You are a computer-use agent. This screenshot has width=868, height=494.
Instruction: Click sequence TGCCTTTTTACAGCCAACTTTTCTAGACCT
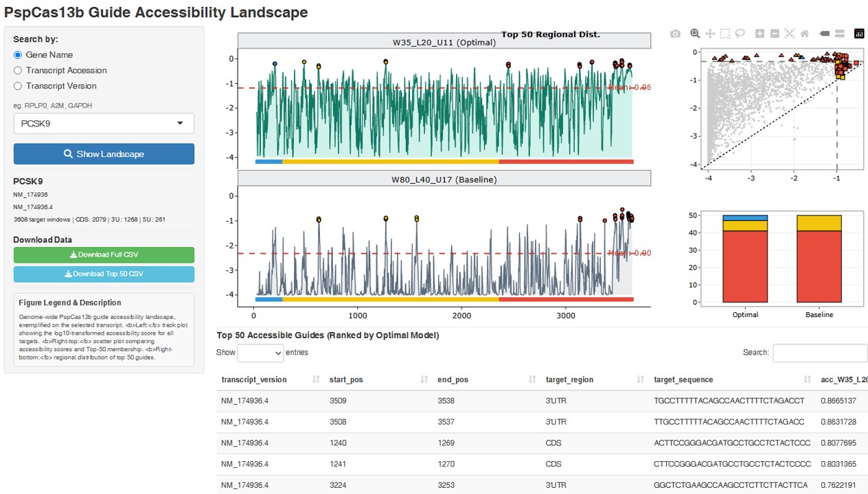point(729,401)
